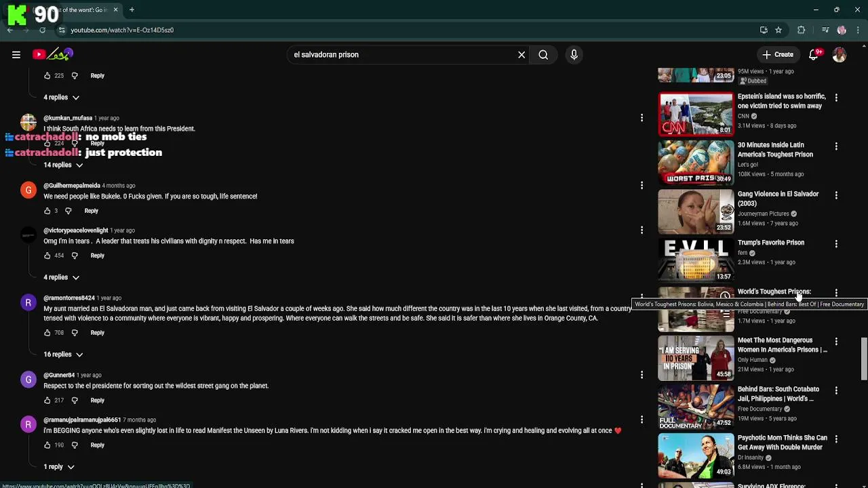Open 30 Minutes Inside Latin America's Toughest Prison thumbnail

(x=696, y=163)
